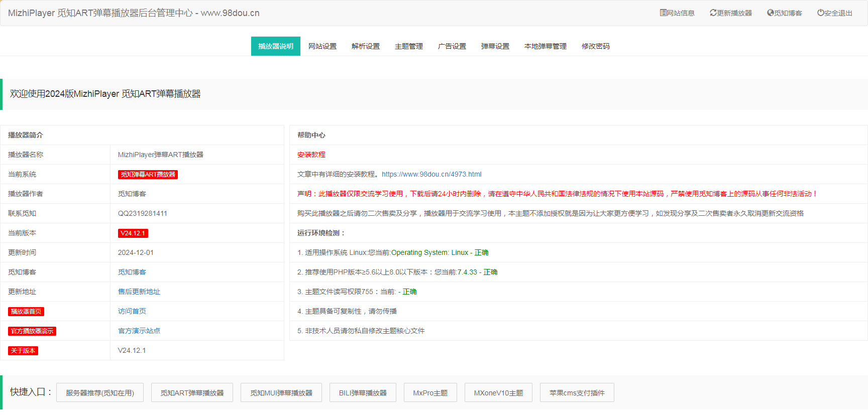The height and width of the screenshot is (415, 868).
Task: Click the 非技术人员请勿私自修改 notice row
Action: click(x=579, y=331)
